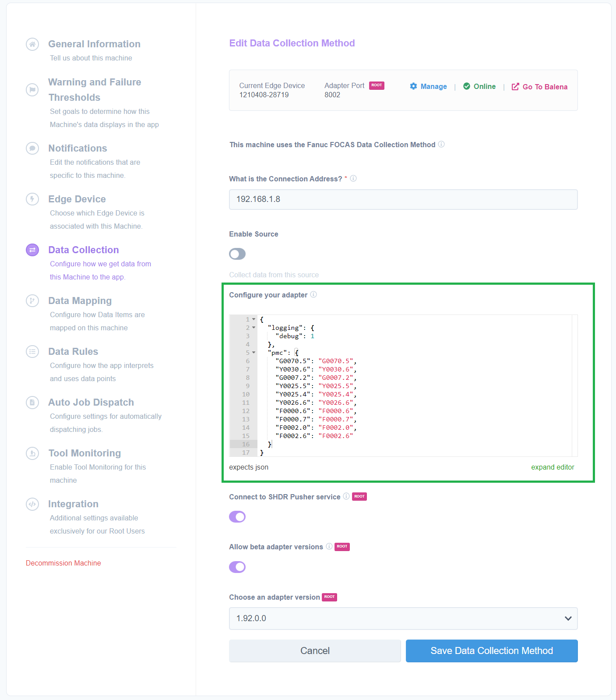Open the adapter version dropdown
Image resolution: width=616 pixels, height=700 pixels.
pos(403,619)
